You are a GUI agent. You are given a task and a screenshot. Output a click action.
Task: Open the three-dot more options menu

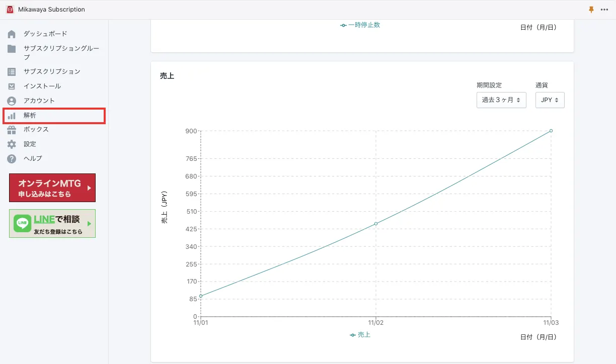click(604, 10)
